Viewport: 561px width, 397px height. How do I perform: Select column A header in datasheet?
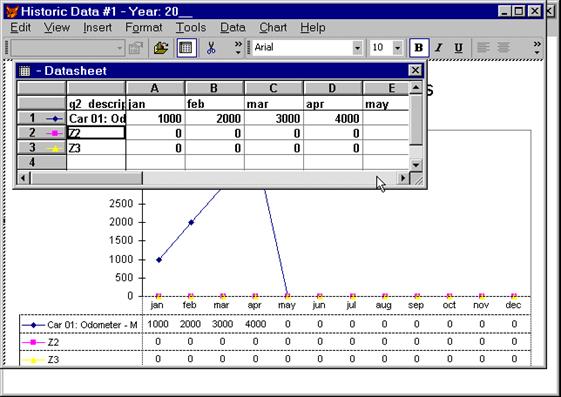(x=155, y=88)
